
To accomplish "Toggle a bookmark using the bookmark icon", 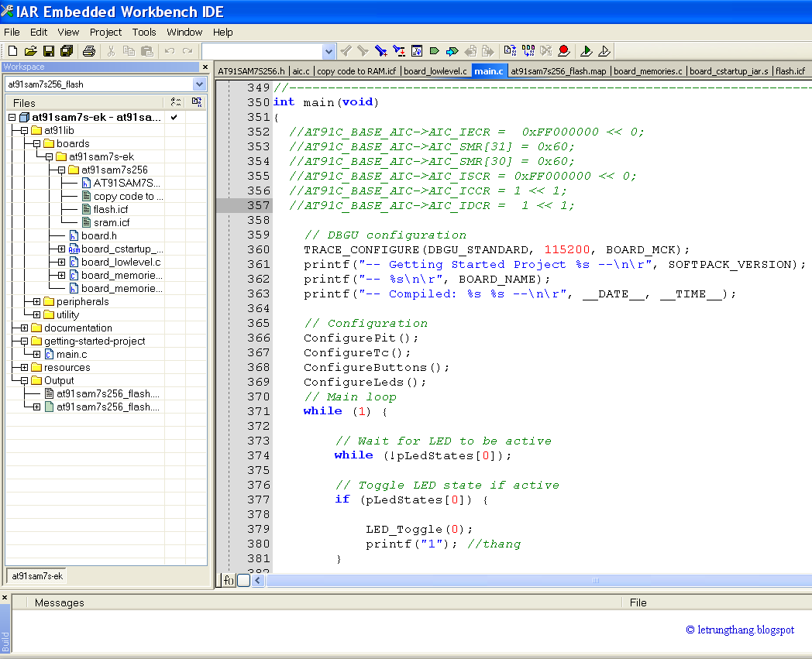I will point(380,52).
